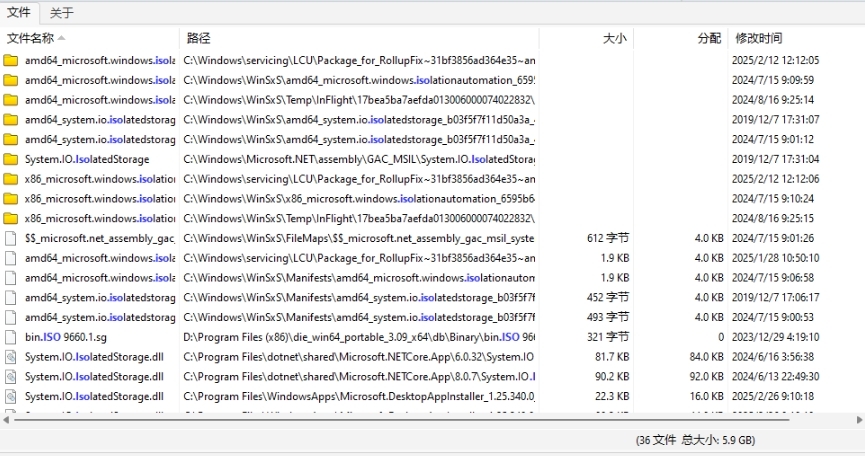The width and height of the screenshot is (865, 456).
Task: Click modified time 2025/2/26 9:10:18
Action: pyautogui.click(x=773, y=396)
